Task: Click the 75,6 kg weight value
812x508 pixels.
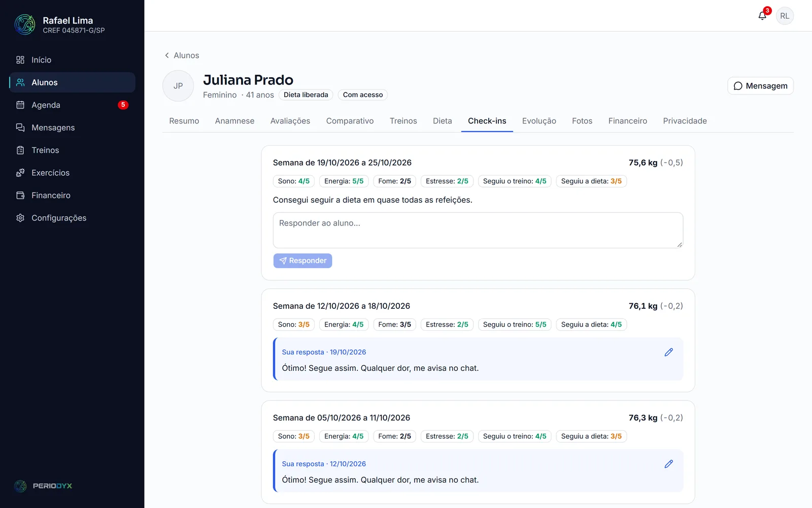Action: 643,163
